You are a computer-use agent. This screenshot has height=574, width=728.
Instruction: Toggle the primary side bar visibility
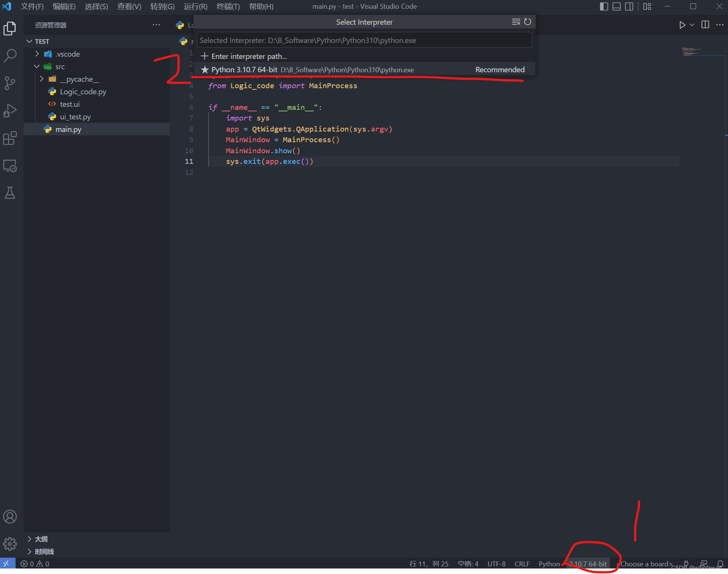coord(604,6)
